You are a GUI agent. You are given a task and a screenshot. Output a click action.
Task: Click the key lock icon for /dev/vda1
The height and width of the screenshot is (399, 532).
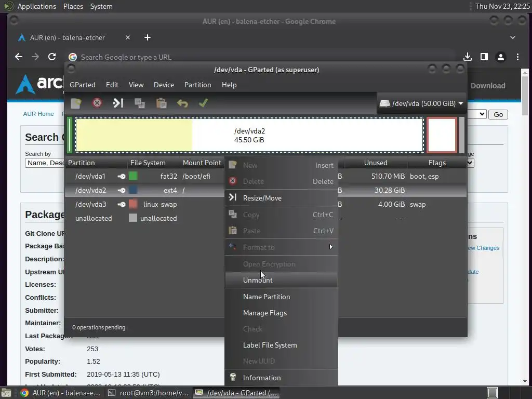coord(122,177)
